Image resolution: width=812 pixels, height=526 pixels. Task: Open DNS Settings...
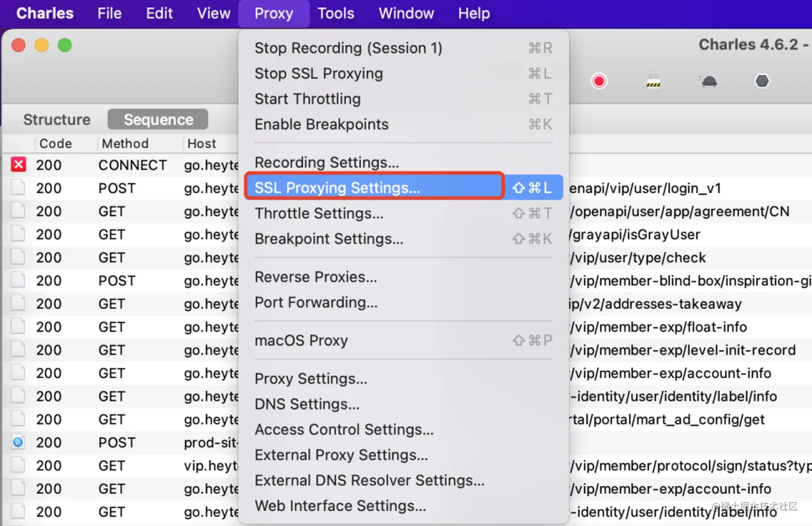[x=403, y=404]
